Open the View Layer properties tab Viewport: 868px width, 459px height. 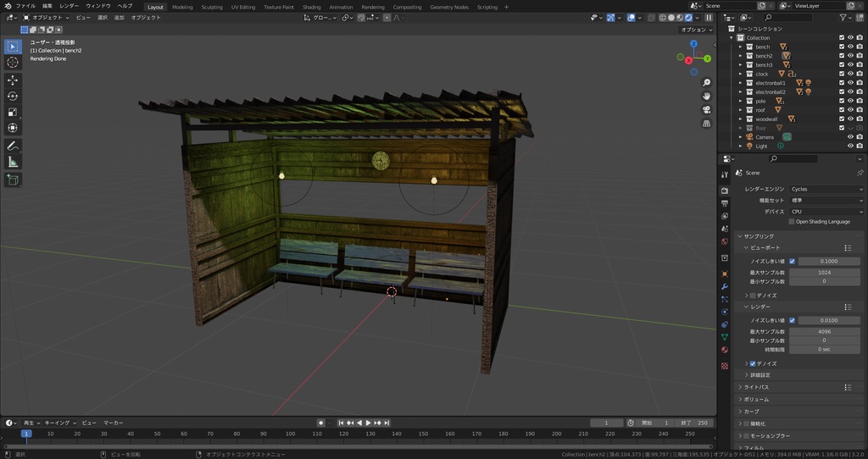point(725,216)
